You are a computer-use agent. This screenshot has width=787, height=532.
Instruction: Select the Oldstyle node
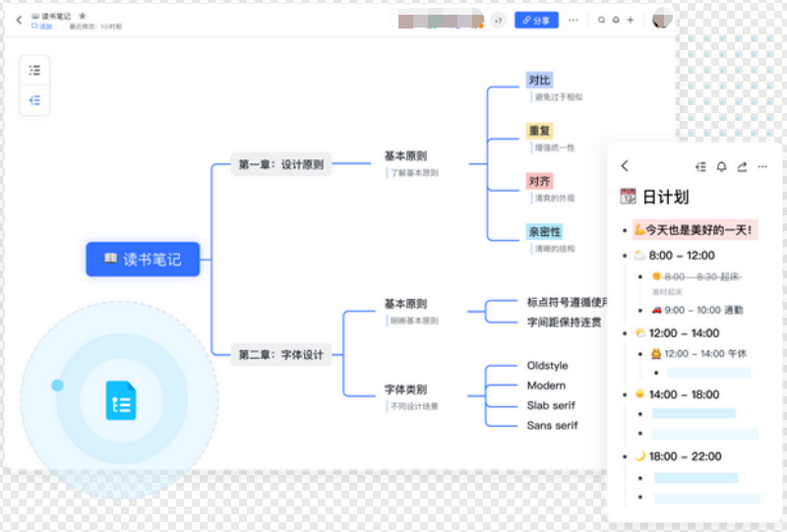(548, 366)
